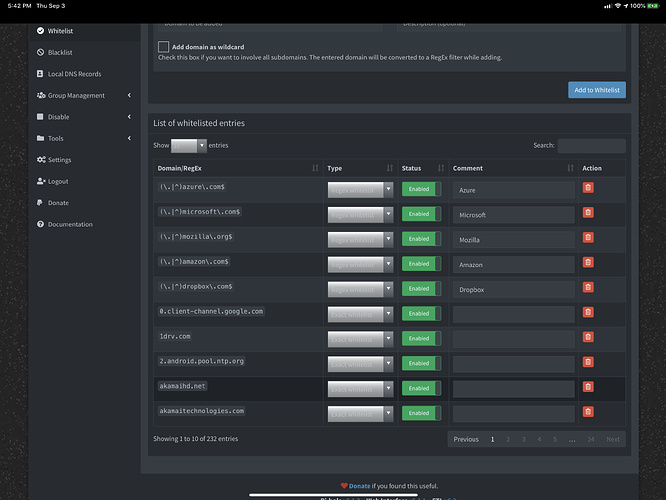Edit the empty comment field for 1drv.com

tap(514, 339)
